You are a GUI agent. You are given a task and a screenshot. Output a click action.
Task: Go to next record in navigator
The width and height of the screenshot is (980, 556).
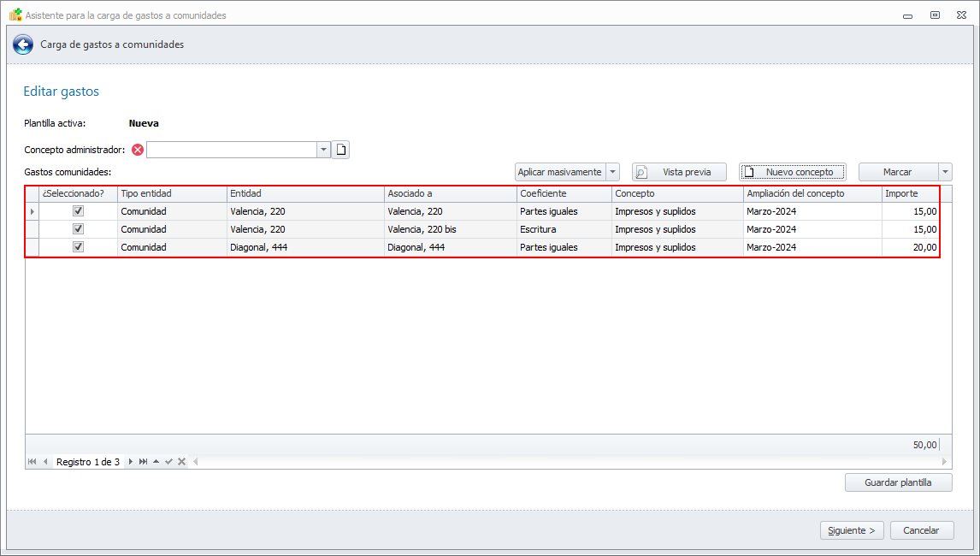pos(130,462)
